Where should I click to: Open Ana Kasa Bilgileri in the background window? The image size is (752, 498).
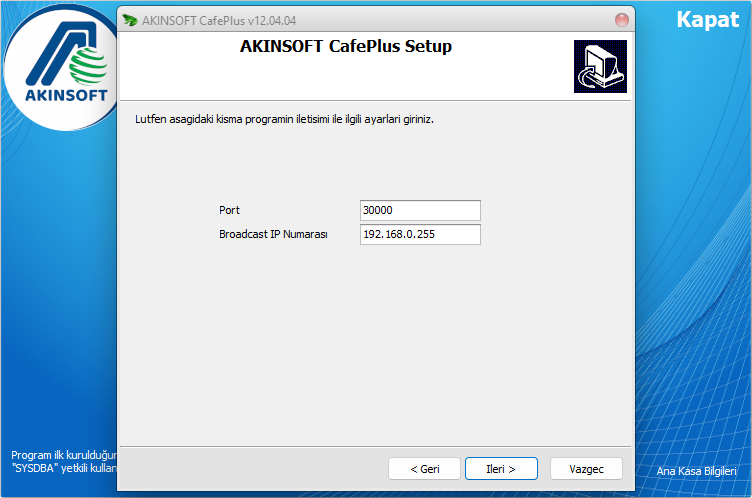pos(696,471)
